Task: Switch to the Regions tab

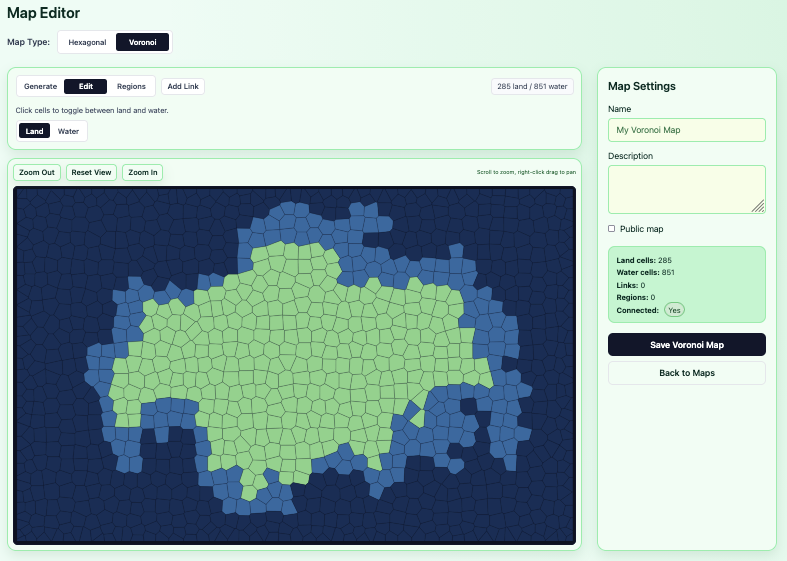Action: (x=131, y=86)
